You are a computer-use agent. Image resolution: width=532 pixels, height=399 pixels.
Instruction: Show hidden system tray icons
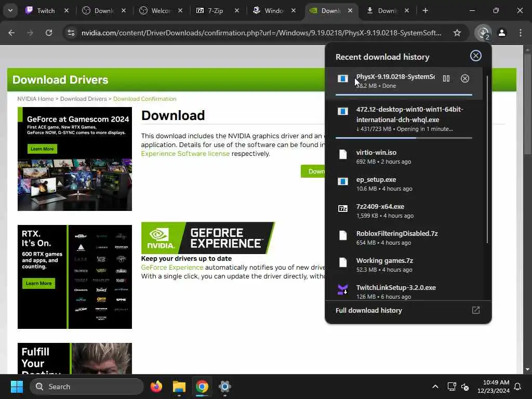pyautogui.click(x=435, y=387)
